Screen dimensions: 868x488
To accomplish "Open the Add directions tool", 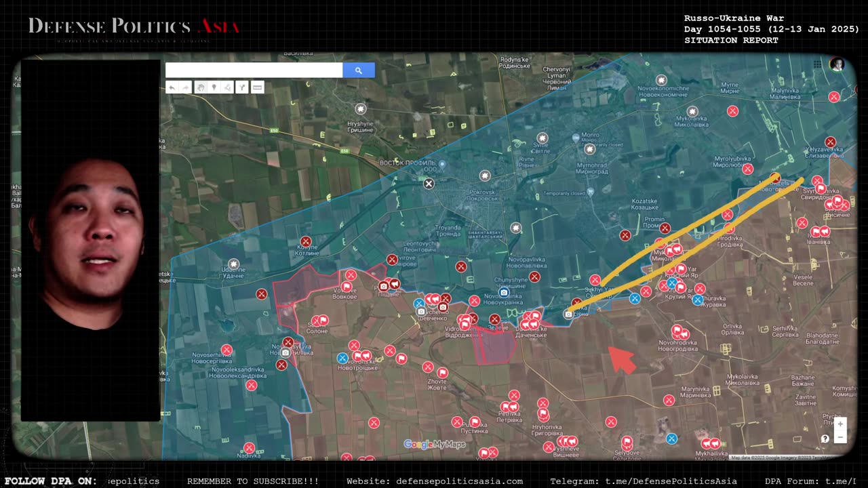I will [242, 87].
